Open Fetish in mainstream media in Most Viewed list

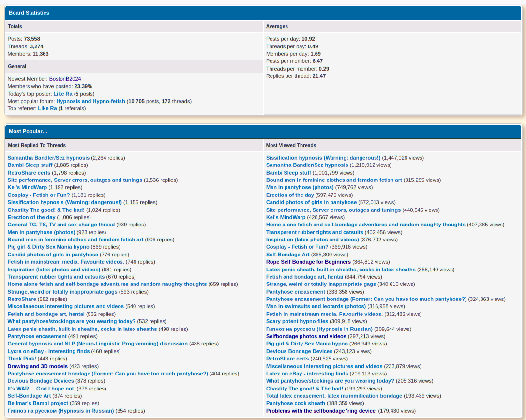pyautogui.click(x=324, y=314)
